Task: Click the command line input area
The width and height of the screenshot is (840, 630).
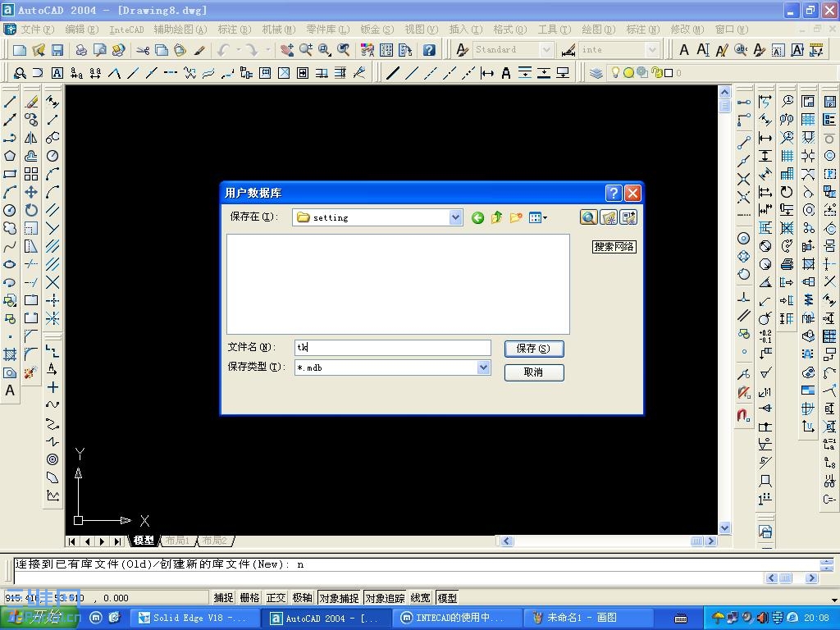Action: click(x=389, y=577)
